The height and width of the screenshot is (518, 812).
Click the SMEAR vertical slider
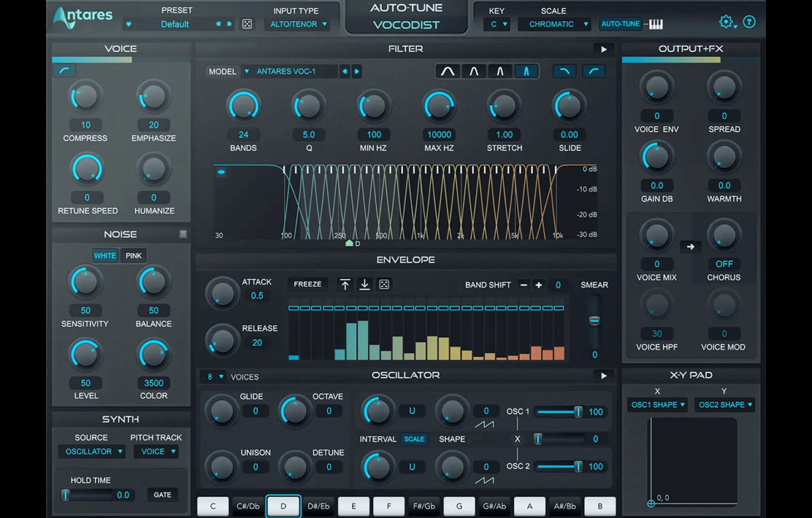click(x=594, y=321)
